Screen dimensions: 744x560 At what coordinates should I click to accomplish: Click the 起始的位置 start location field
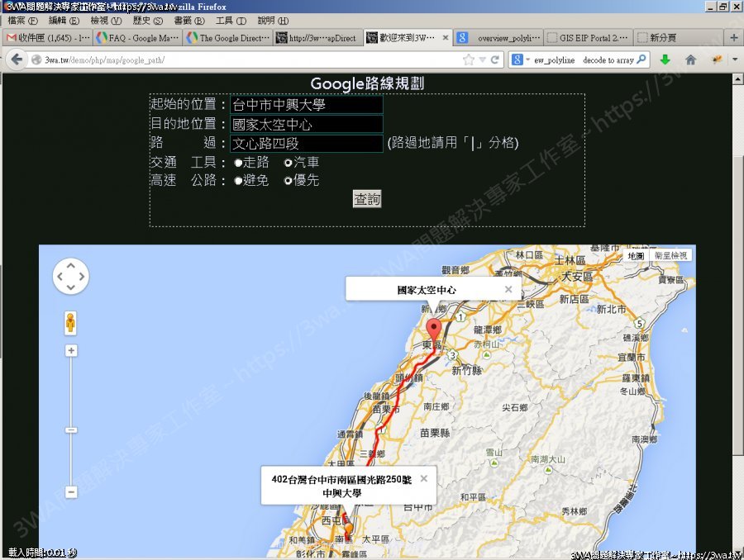(306, 105)
